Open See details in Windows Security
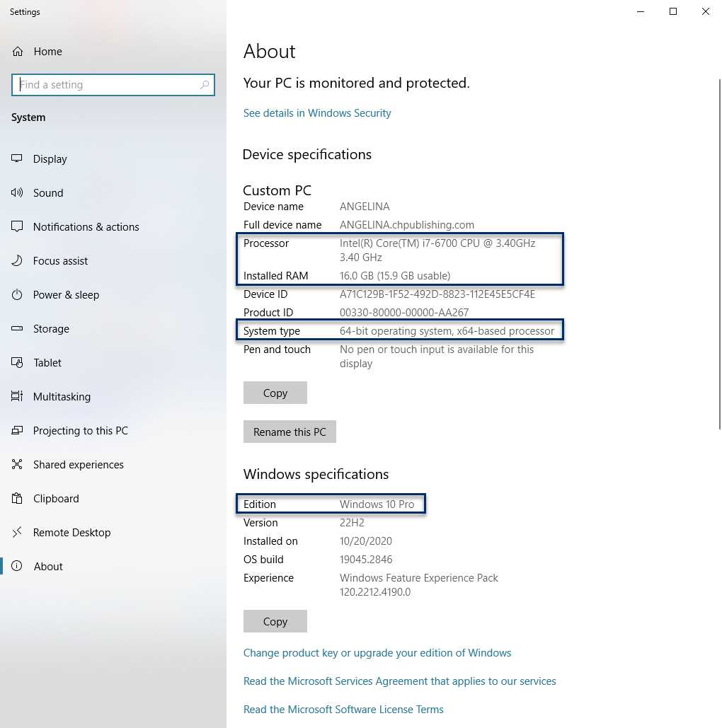The width and height of the screenshot is (722, 728). click(317, 113)
